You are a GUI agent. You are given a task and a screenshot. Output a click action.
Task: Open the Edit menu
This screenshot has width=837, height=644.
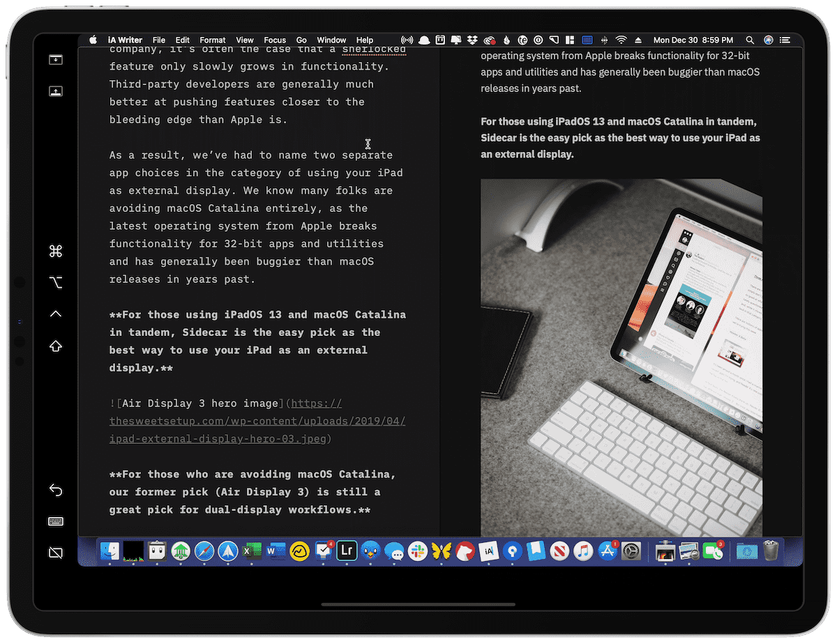coord(183,40)
